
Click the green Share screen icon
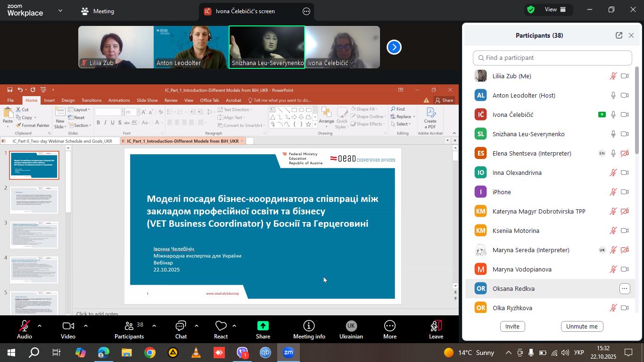point(263,326)
